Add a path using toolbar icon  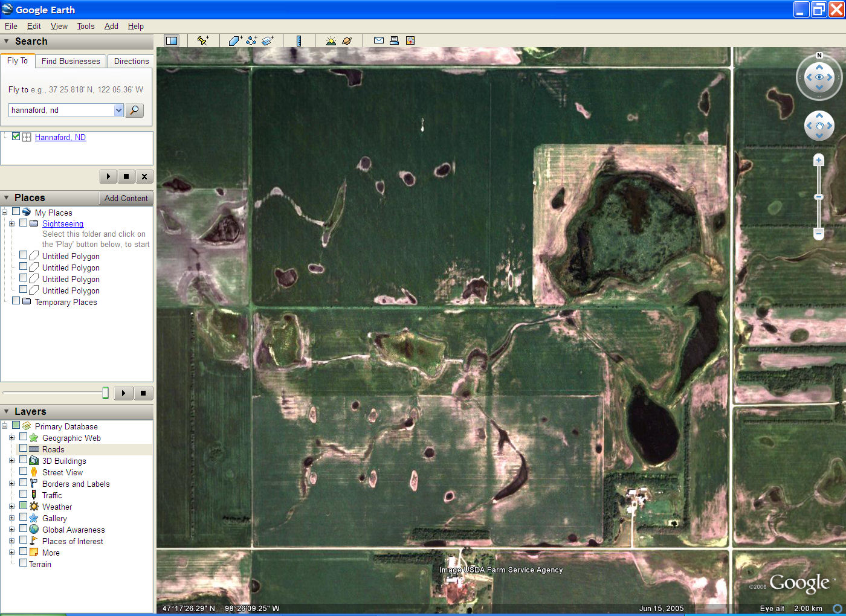[251, 40]
